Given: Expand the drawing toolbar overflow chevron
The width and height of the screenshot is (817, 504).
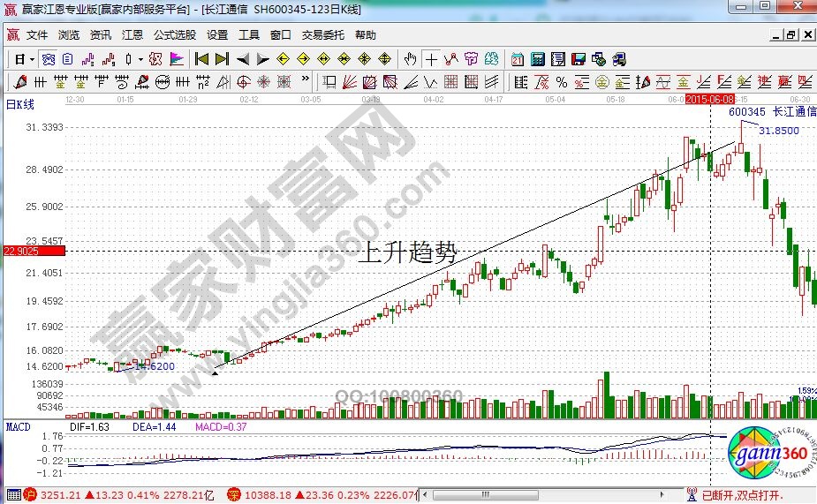Looking at the screenshot, I should click(x=306, y=82).
